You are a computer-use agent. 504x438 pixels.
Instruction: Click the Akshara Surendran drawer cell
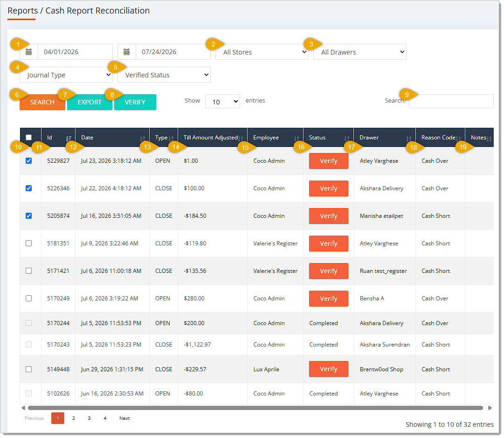[385, 344]
